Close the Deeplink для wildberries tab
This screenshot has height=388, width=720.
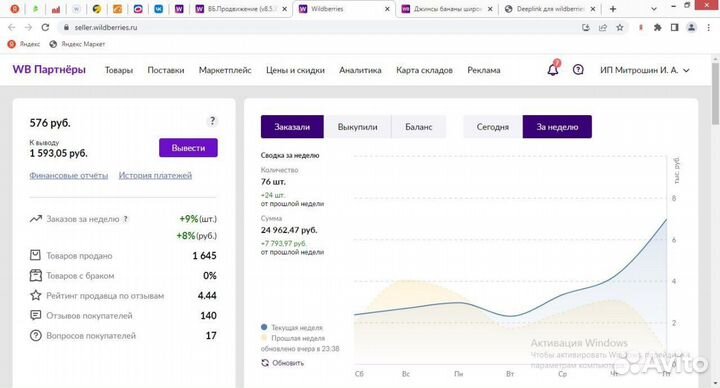pos(592,9)
